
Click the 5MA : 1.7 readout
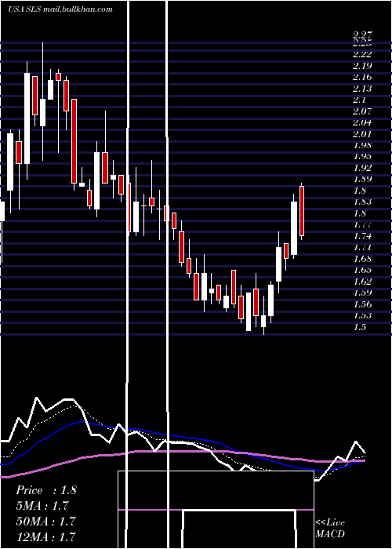pyautogui.click(x=42, y=506)
